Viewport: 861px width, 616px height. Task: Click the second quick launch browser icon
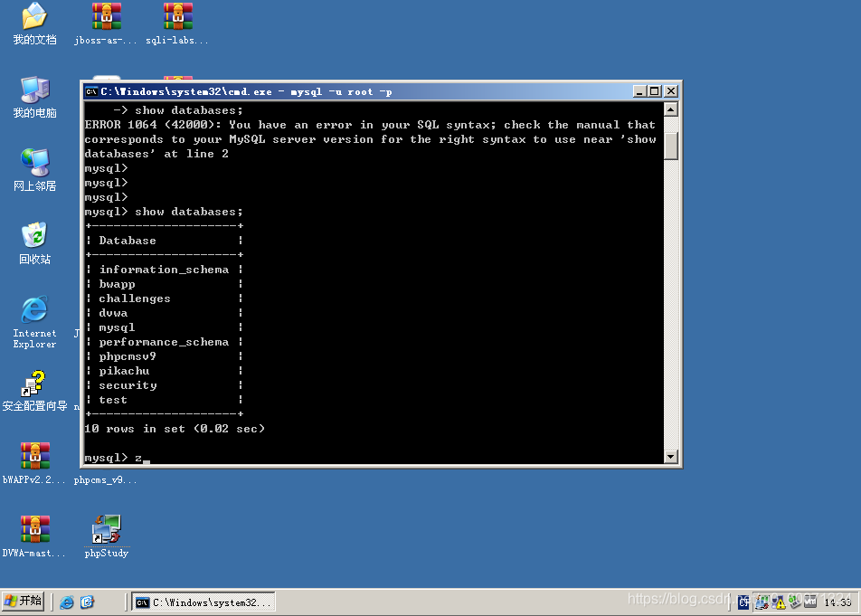pyautogui.click(x=87, y=602)
